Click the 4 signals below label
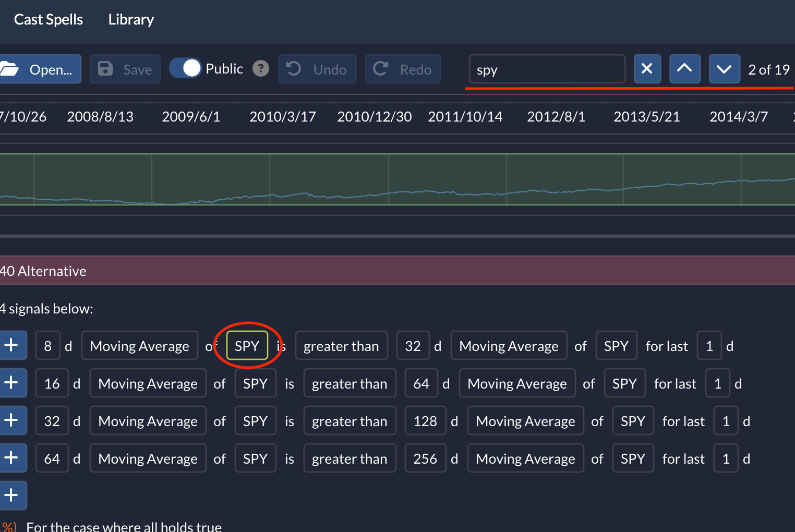The height and width of the screenshot is (532, 795). (46, 308)
